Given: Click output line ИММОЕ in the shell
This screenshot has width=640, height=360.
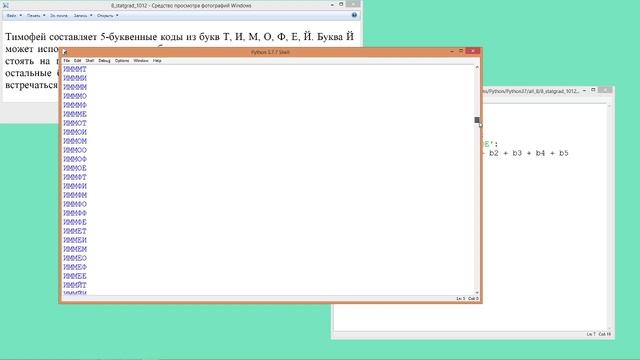Looking at the screenshot, I should [x=75, y=168].
